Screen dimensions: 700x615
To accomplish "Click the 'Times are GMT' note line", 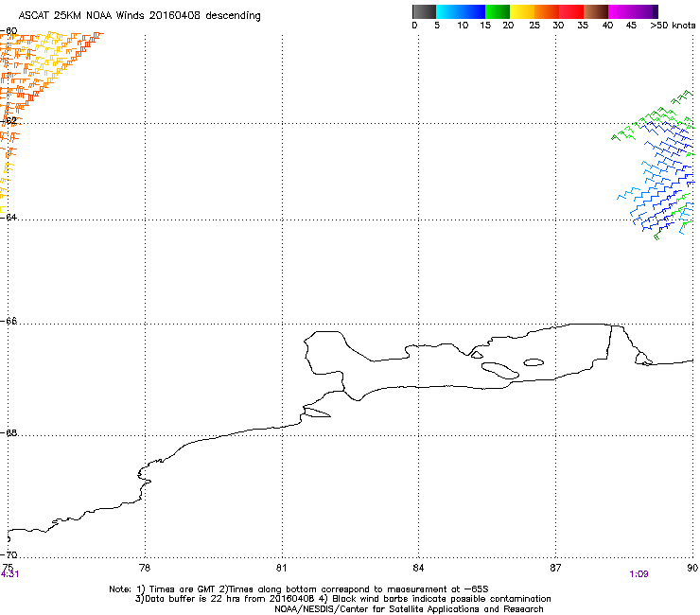I will (x=299, y=589).
